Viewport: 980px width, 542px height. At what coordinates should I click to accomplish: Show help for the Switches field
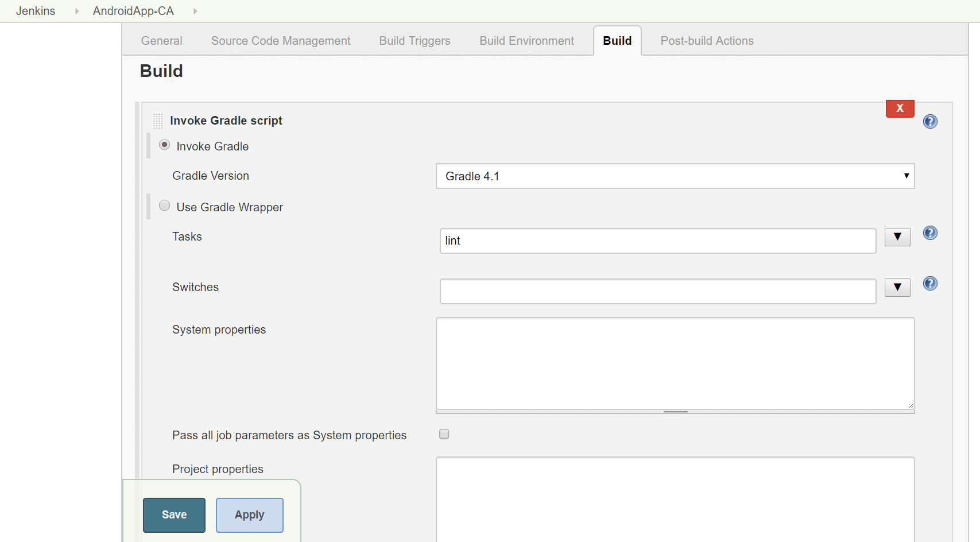(x=930, y=284)
